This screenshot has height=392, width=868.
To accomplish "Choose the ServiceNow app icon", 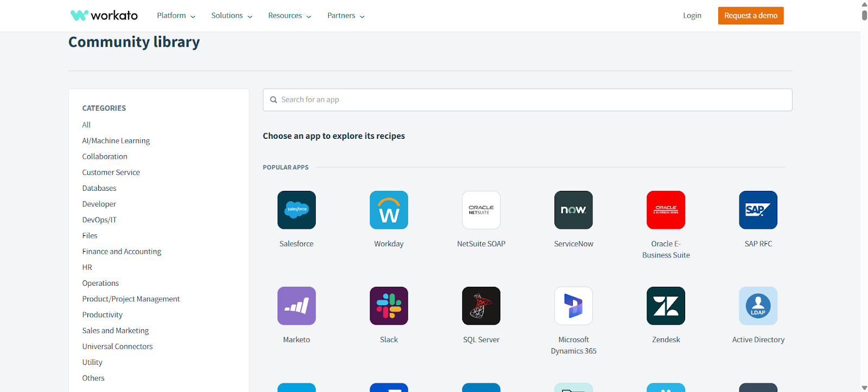I will coord(573,210).
